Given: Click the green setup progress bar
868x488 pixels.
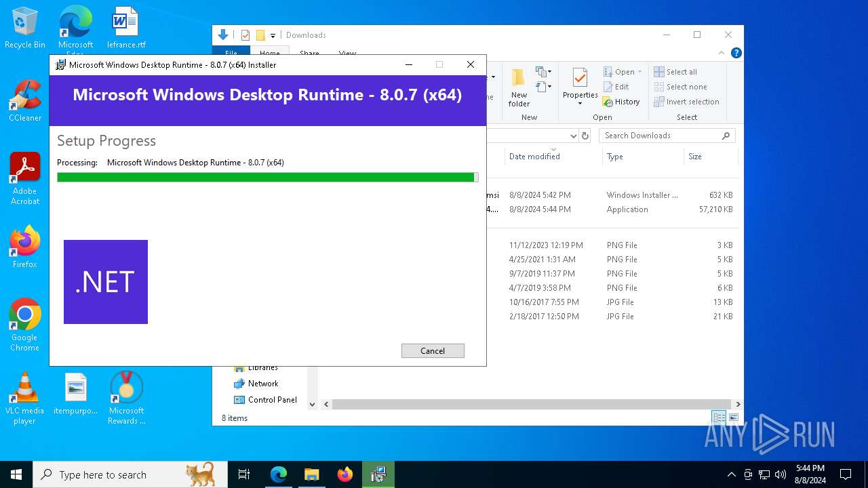Looking at the screenshot, I should click(x=267, y=177).
